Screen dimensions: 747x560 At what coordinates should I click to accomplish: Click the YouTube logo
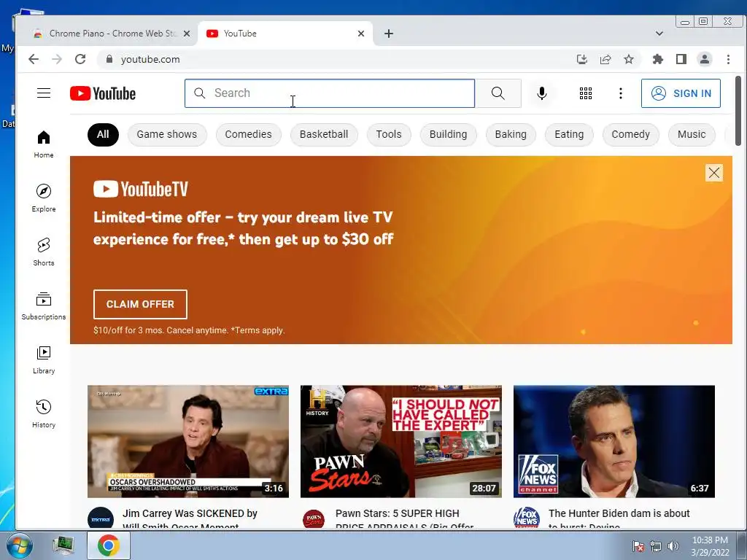103,93
